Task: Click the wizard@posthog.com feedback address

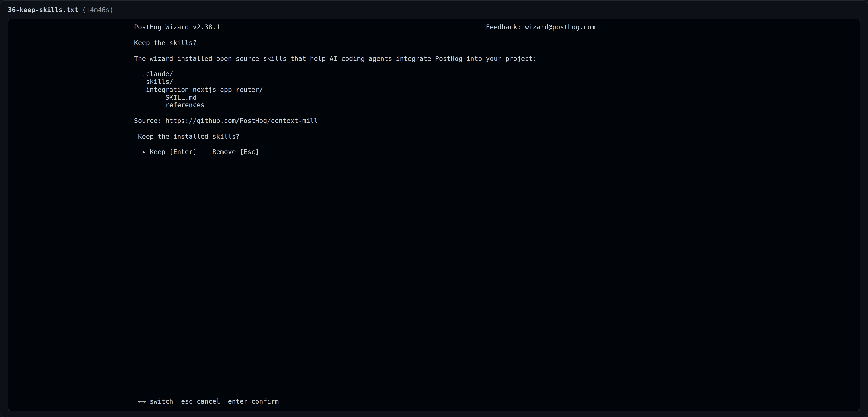Action: coord(560,27)
